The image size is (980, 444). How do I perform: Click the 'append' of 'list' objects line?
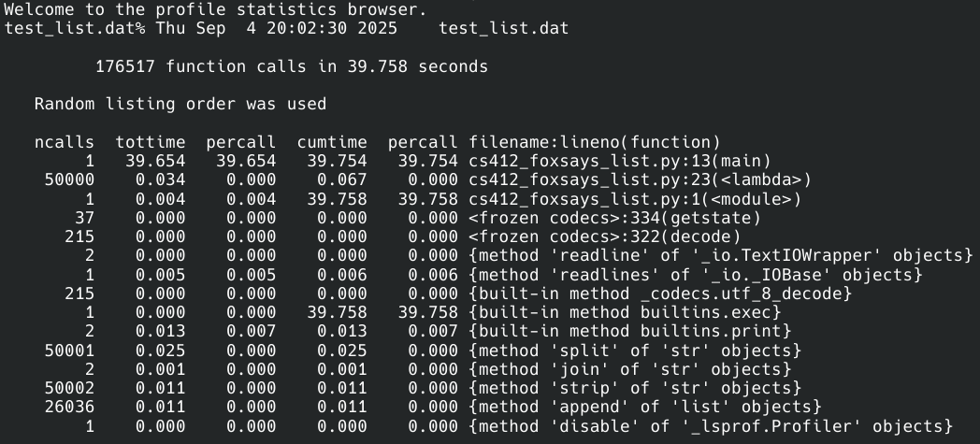point(645,407)
